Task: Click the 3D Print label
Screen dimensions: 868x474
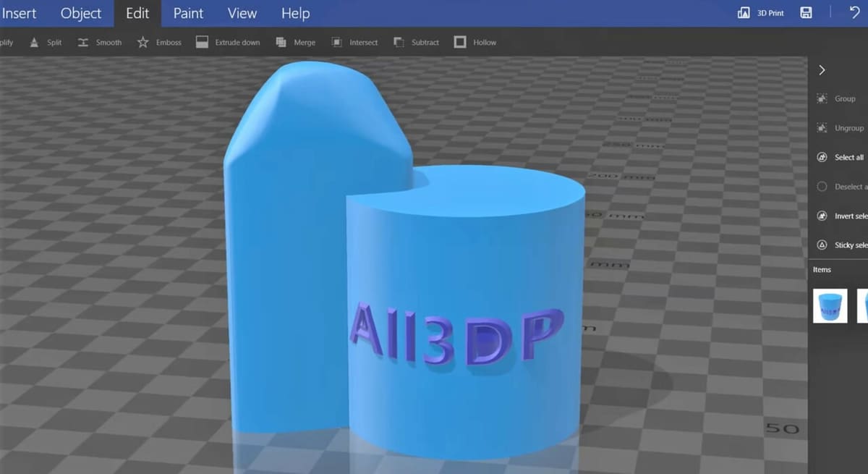Action: click(x=770, y=13)
